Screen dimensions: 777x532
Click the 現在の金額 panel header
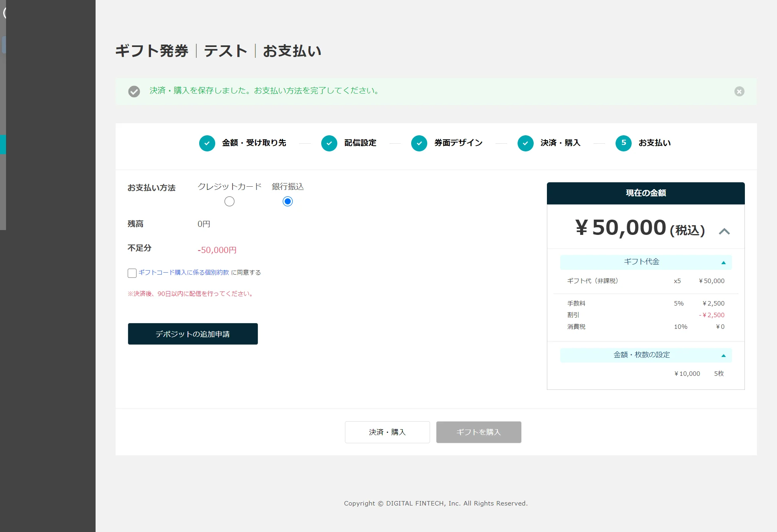[x=646, y=193]
